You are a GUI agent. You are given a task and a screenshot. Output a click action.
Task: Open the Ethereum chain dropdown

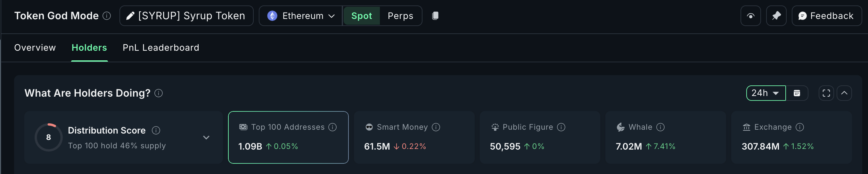(x=300, y=16)
